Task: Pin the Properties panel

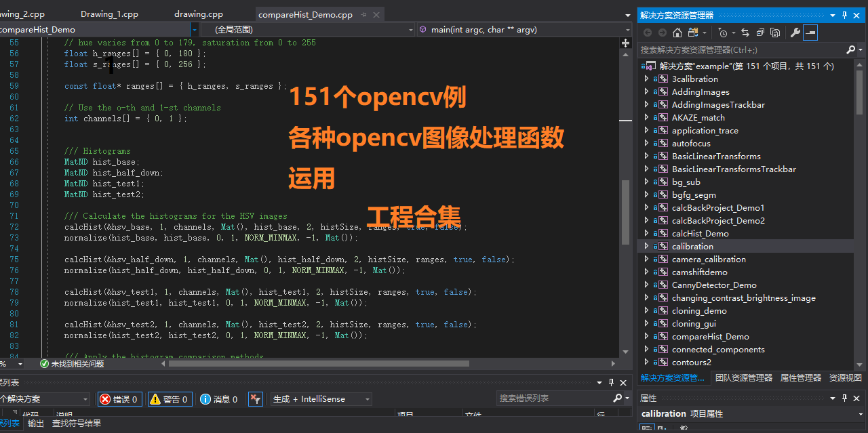Action: point(844,398)
